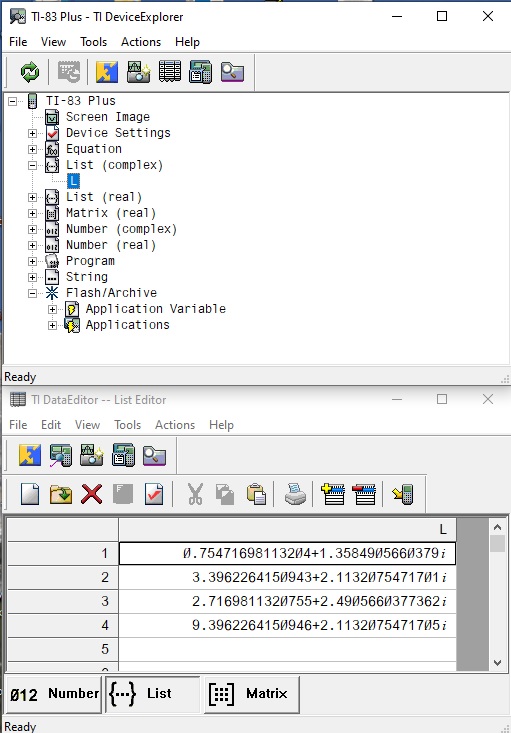Open the File menu in DeviceExplorer

(x=18, y=42)
